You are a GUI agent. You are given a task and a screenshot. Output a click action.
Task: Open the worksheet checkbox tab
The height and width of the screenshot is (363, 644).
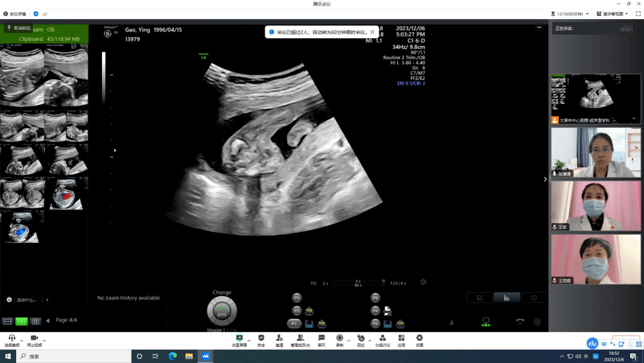pyautogui.click(x=479, y=298)
